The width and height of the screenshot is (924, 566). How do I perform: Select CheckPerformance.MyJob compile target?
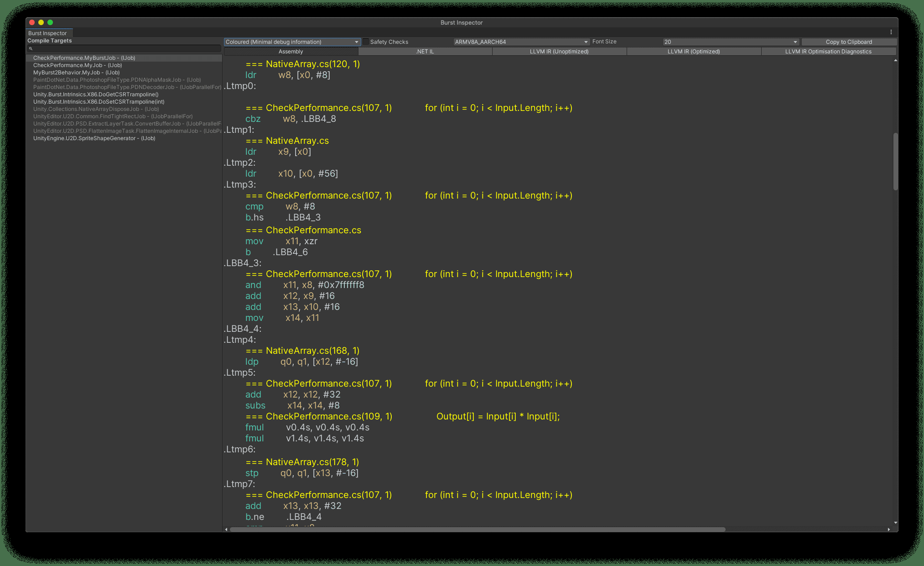click(x=77, y=65)
